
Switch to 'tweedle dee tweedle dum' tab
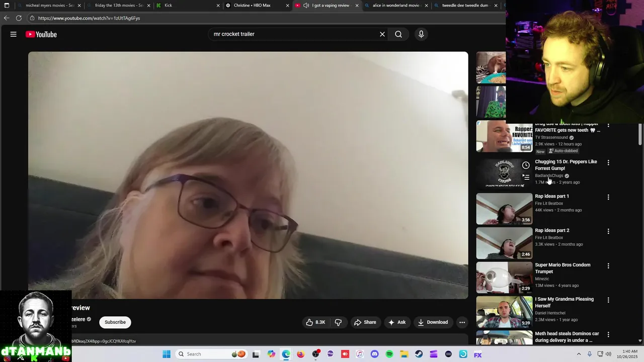(465, 6)
